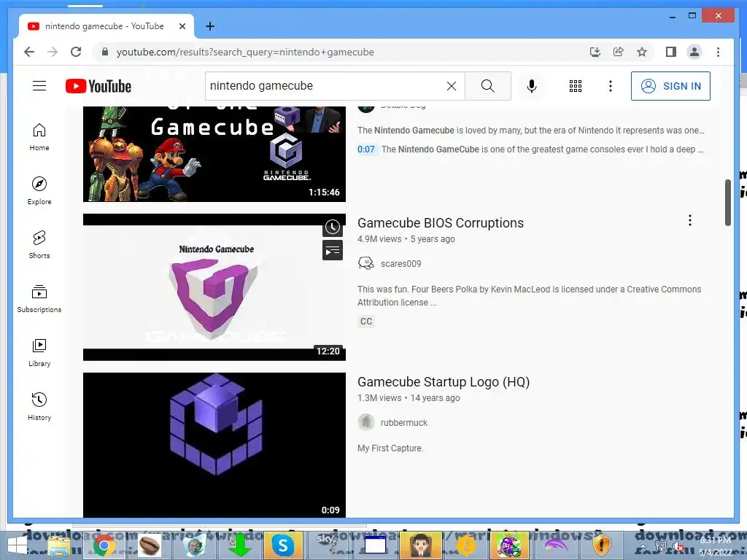
Task: Close the YouTube tab
Action: (182, 26)
